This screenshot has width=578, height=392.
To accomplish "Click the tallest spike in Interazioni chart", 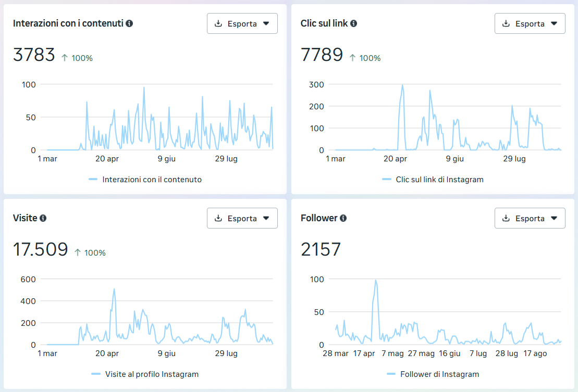I will tap(144, 87).
